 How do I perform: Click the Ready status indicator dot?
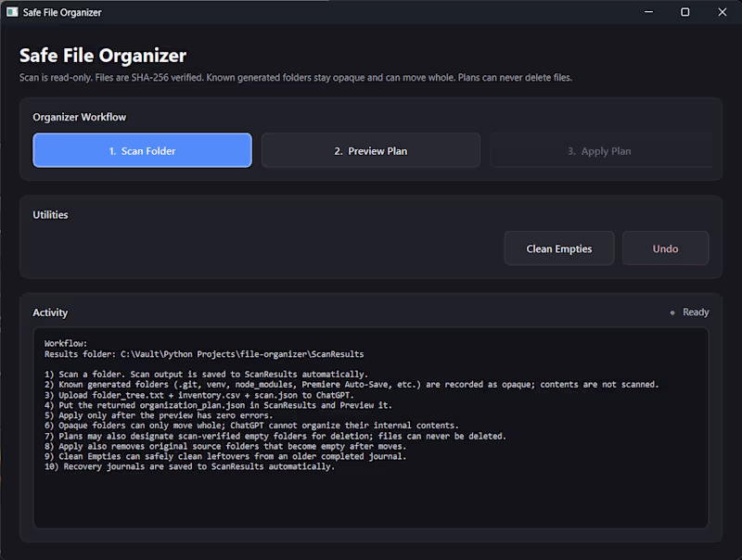[672, 312]
